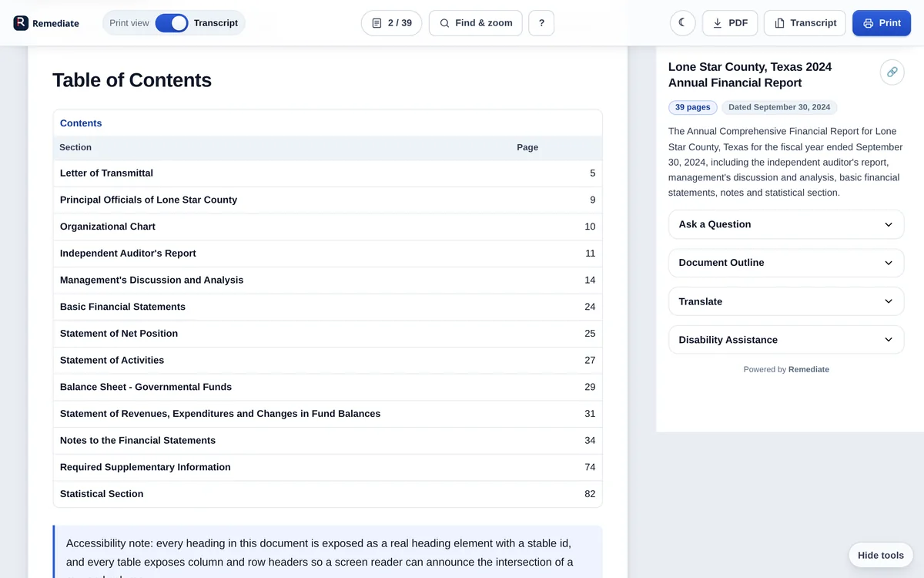Select Basic Financial Statements entry

[x=327, y=307]
